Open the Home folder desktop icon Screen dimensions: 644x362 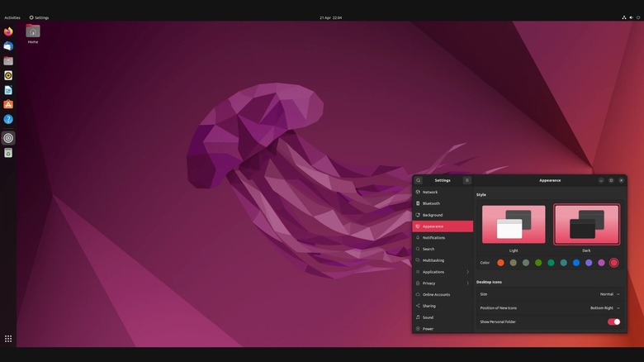[x=33, y=34]
